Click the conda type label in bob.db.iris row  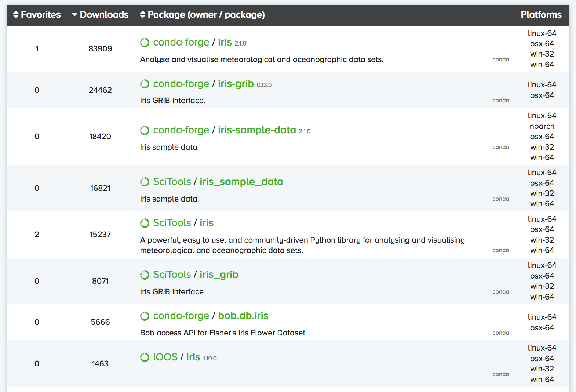(500, 333)
